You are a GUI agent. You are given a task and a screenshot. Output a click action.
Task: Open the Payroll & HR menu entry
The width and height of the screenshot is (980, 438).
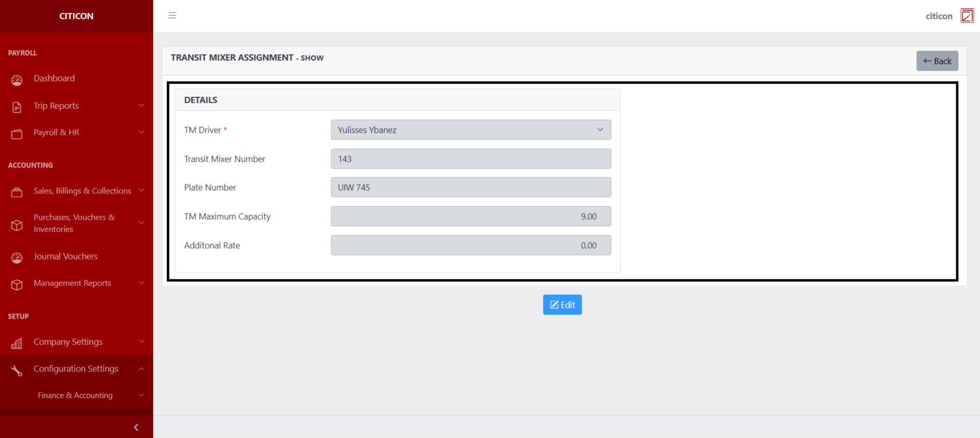pyautogui.click(x=56, y=133)
